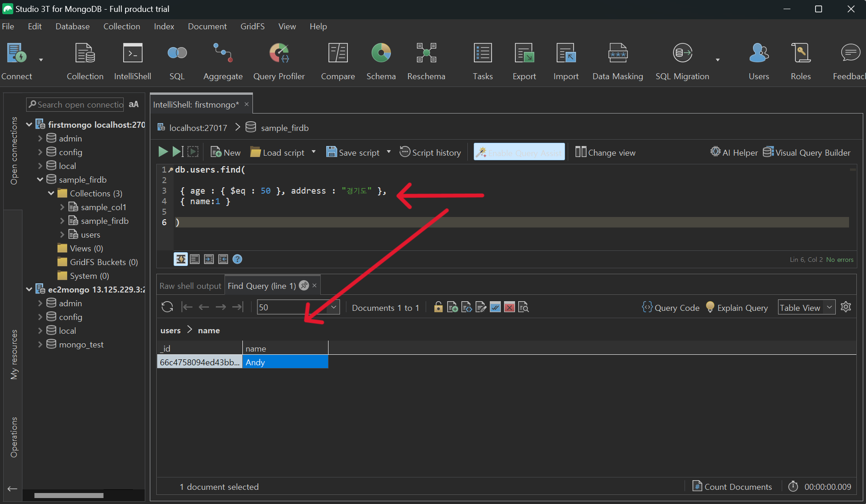Open the Collection menu
The width and height of the screenshot is (866, 504).
click(x=121, y=27)
